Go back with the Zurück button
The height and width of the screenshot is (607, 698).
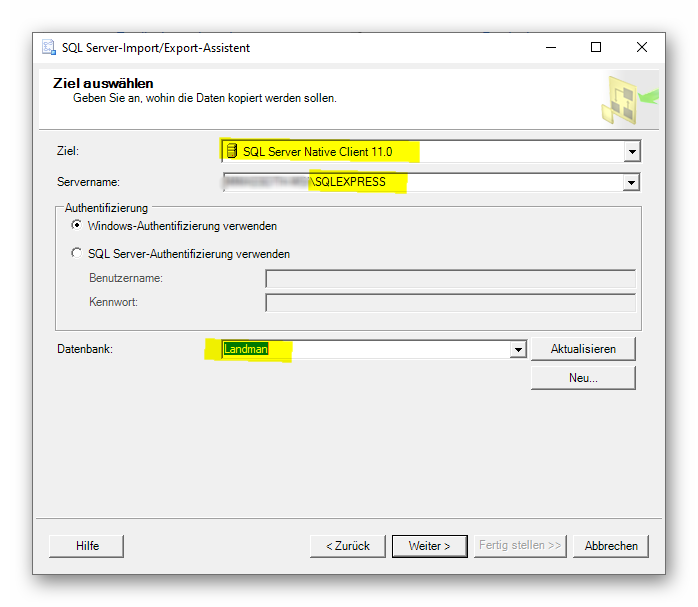(347, 546)
